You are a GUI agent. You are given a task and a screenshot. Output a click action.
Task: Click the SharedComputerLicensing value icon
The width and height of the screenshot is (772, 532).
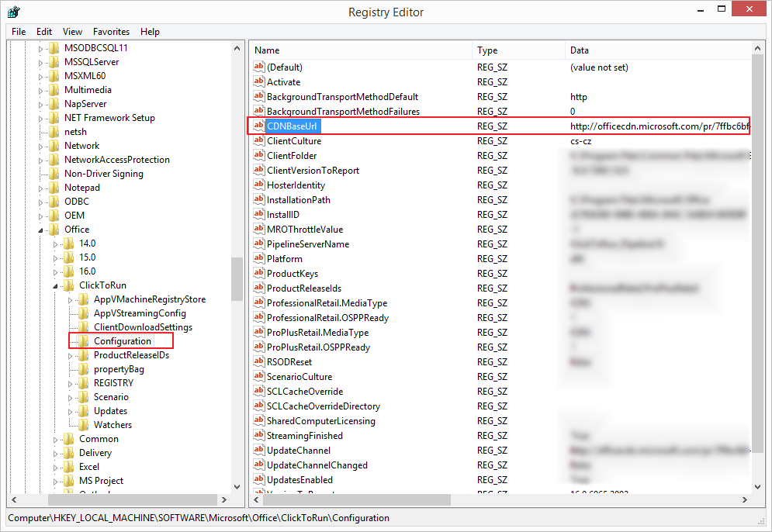click(x=259, y=420)
